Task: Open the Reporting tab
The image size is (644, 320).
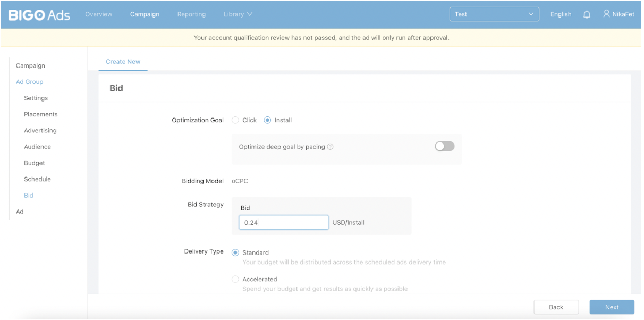Action: pyautogui.click(x=191, y=14)
